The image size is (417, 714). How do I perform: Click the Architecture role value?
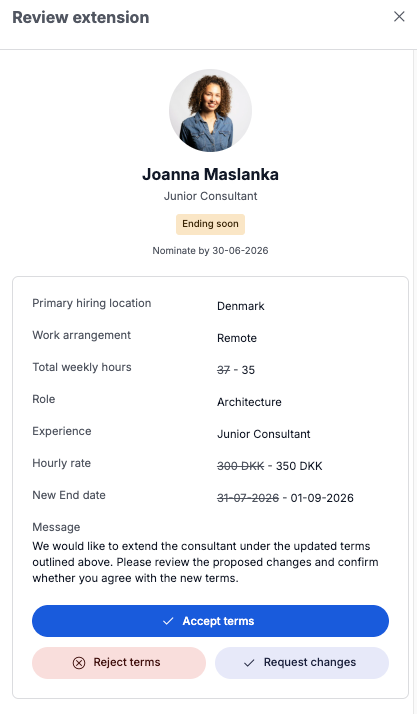(249, 402)
